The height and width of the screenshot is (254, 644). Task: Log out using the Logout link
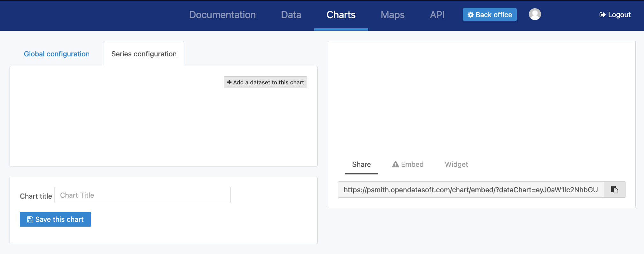click(x=615, y=15)
